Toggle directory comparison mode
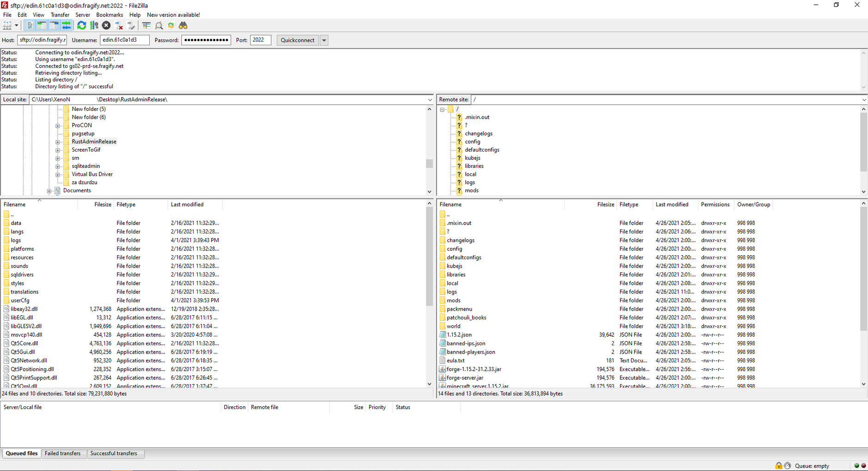The height and width of the screenshot is (471, 868). [159, 25]
